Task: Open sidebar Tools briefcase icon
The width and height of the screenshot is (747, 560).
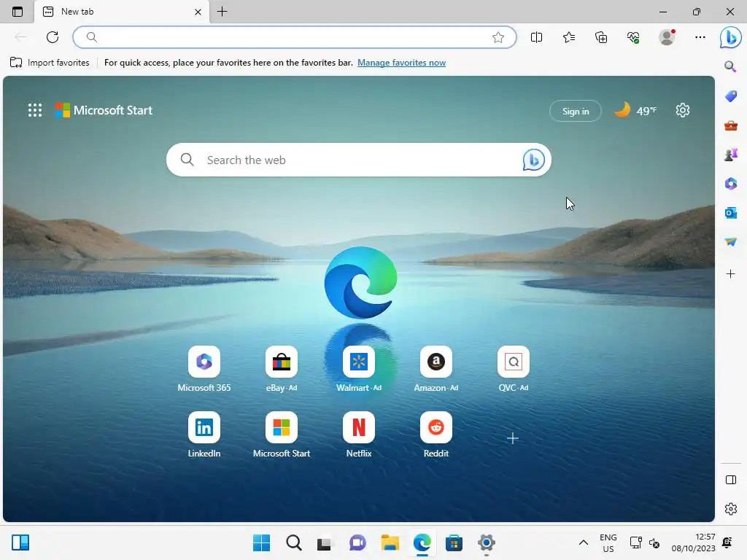Action: pyautogui.click(x=730, y=125)
